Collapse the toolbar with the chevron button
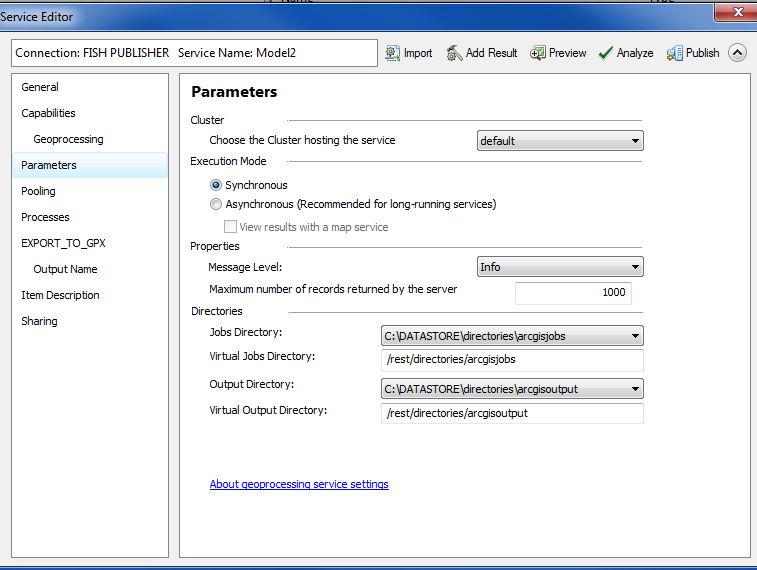Image resolution: width=757 pixels, height=570 pixels. coord(737,53)
